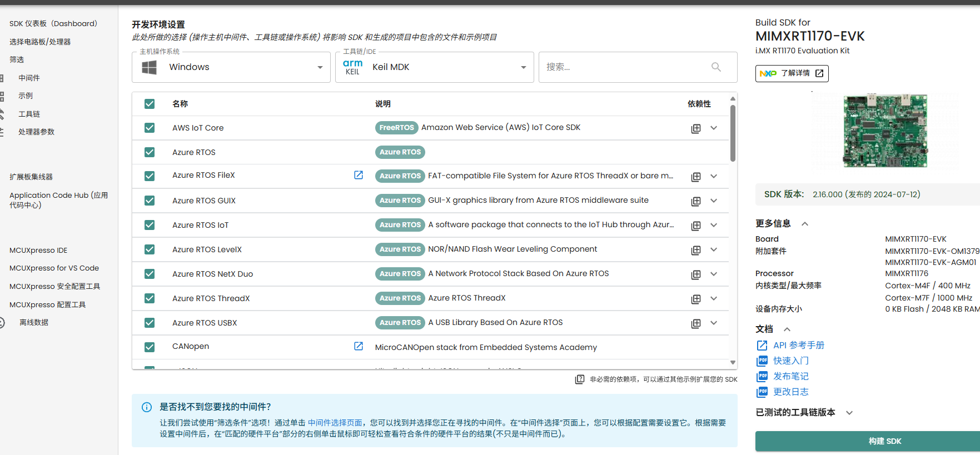Click the info icon in the blue notice
The image size is (980, 455).
pyautogui.click(x=147, y=407)
